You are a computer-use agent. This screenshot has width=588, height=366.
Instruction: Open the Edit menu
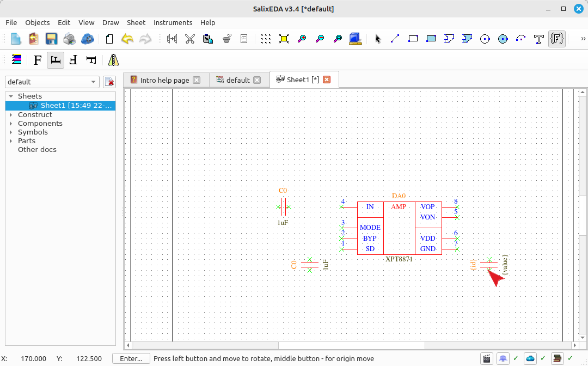64,22
